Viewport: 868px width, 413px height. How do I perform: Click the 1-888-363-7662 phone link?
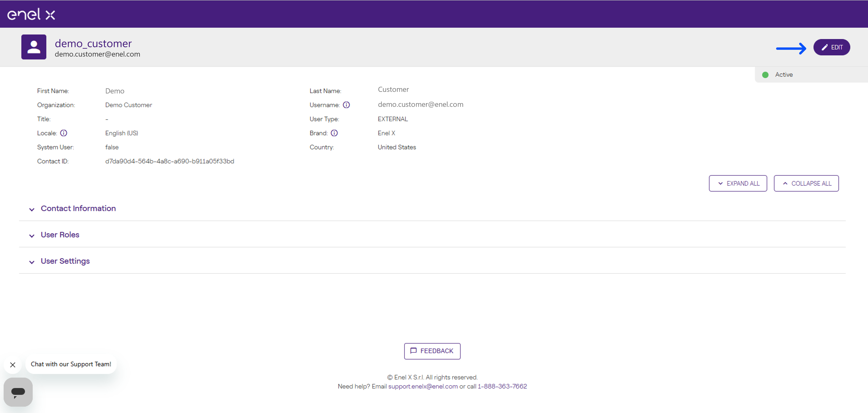(502, 386)
